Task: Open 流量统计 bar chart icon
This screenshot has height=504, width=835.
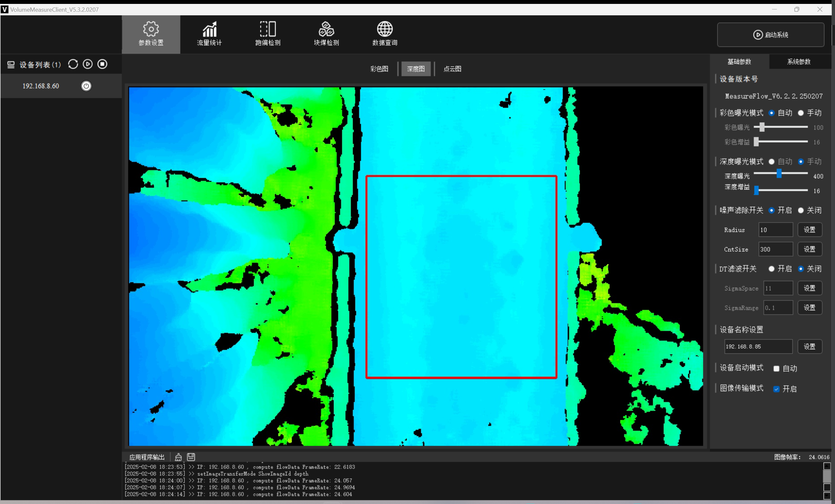Action: point(209,29)
